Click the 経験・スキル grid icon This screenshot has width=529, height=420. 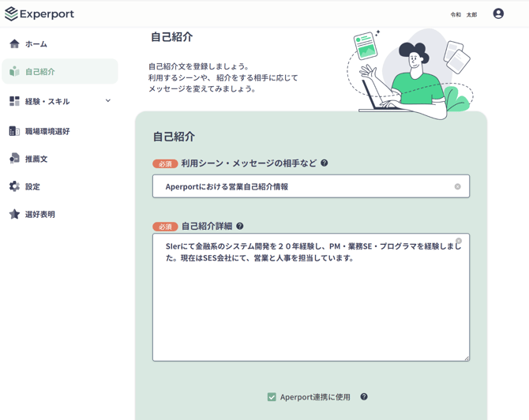tap(14, 101)
